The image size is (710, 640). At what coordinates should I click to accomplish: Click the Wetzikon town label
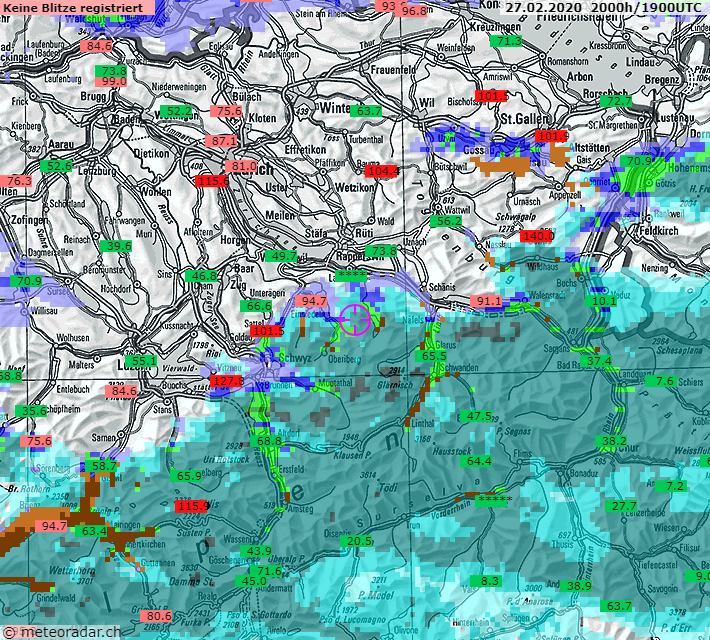(x=355, y=188)
